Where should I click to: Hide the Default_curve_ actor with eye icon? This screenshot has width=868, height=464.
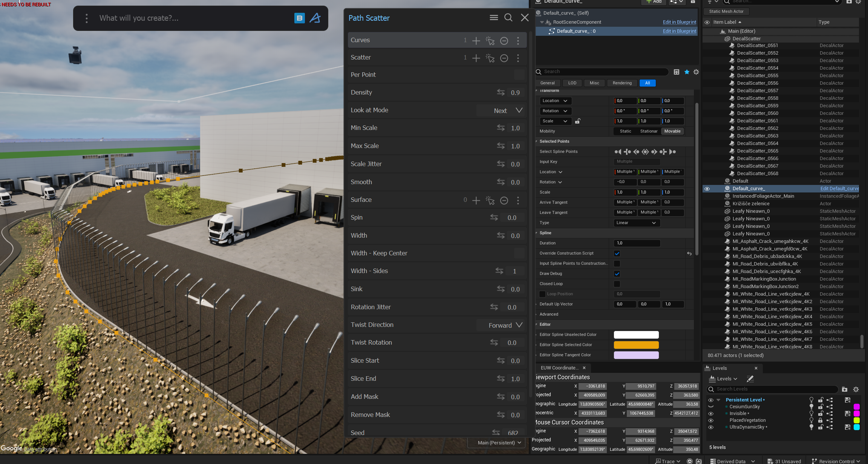[707, 189]
